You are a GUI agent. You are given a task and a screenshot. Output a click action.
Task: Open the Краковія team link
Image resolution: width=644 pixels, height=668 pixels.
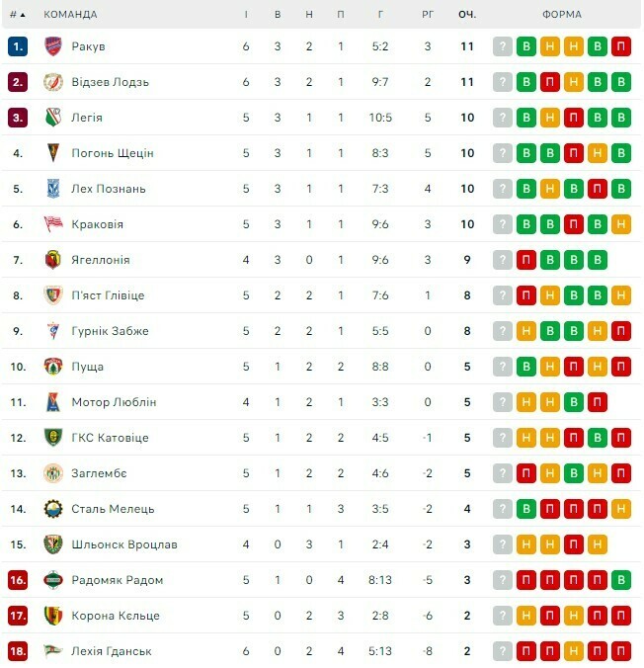click(97, 224)
